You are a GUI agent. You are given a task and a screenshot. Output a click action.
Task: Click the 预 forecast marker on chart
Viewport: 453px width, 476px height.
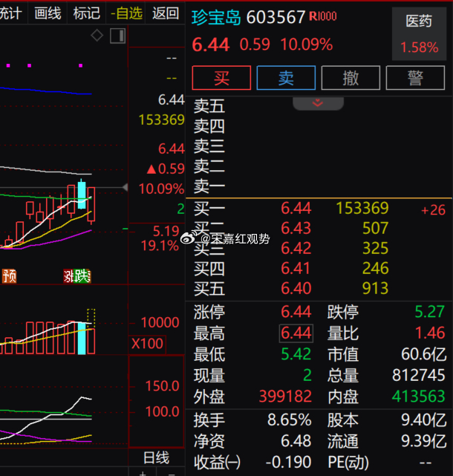[x=10, y=276]
